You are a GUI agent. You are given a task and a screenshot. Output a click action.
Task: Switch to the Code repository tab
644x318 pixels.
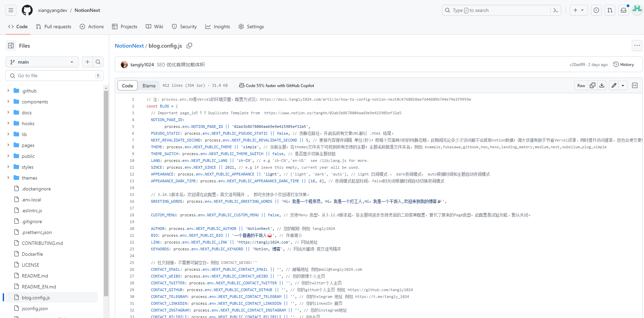(x=18, y=27)
